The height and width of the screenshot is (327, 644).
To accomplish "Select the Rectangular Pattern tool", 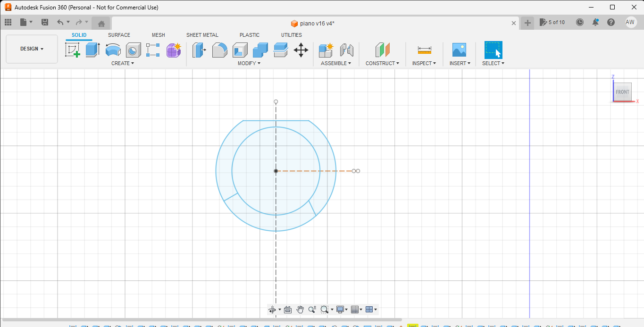I will (x=153, y=50).
